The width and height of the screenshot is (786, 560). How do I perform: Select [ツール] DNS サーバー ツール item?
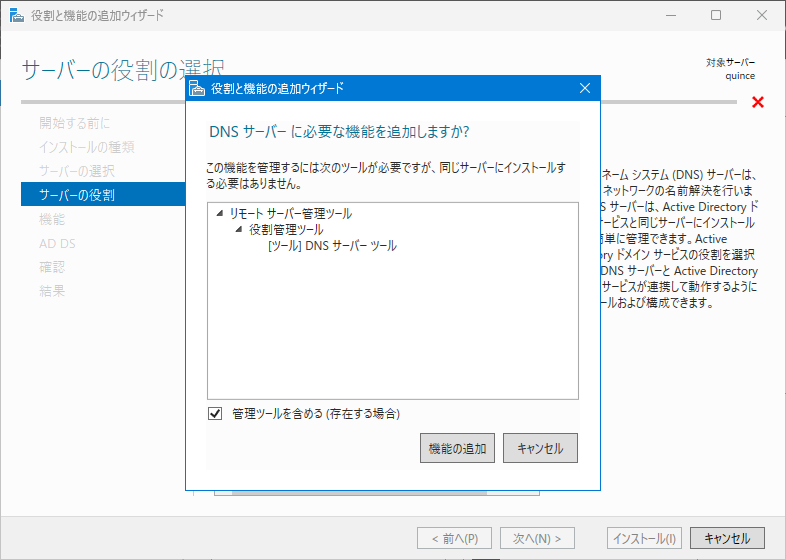pos(332,246)
